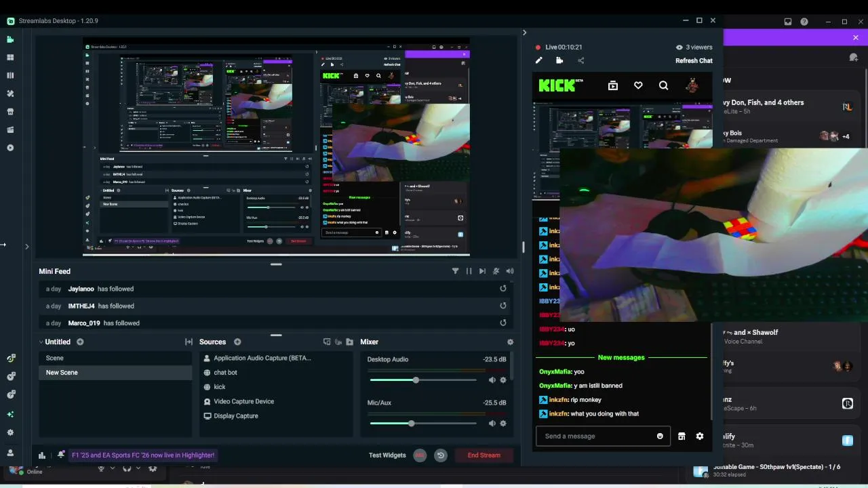This screenshot has height=488, width=868.
Task: Replay the Jaylanoo follow alert
Action: click(503, 289)
